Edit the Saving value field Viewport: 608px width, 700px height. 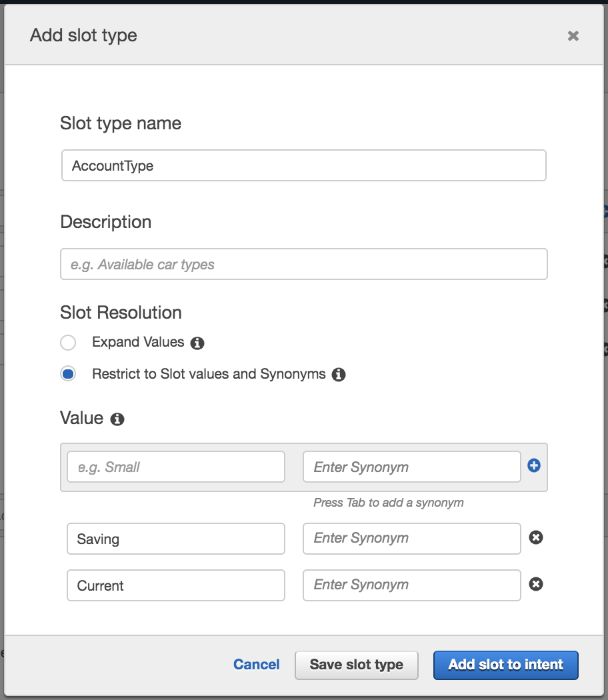[x=176, y=539]
